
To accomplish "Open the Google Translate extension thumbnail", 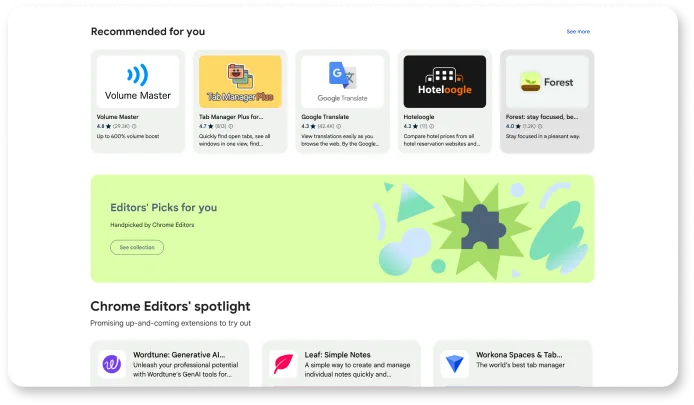I will [x=342, y=81].
